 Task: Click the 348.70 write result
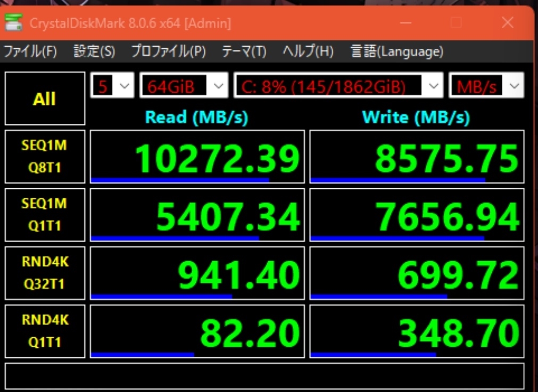coord(417,331)
